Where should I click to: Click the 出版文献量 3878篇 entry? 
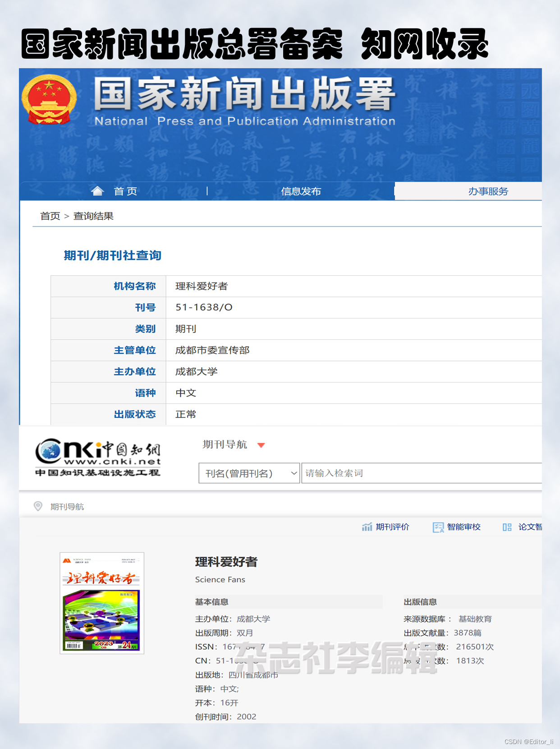(x=443, y=633)
